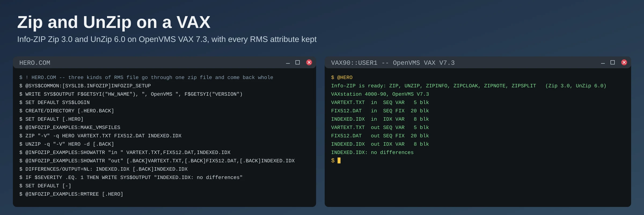Screen dimensions: 644x215
Task: Click the 'INDEXED.IDX: no differences' terminal output line
Action: (x=372, y=152)
